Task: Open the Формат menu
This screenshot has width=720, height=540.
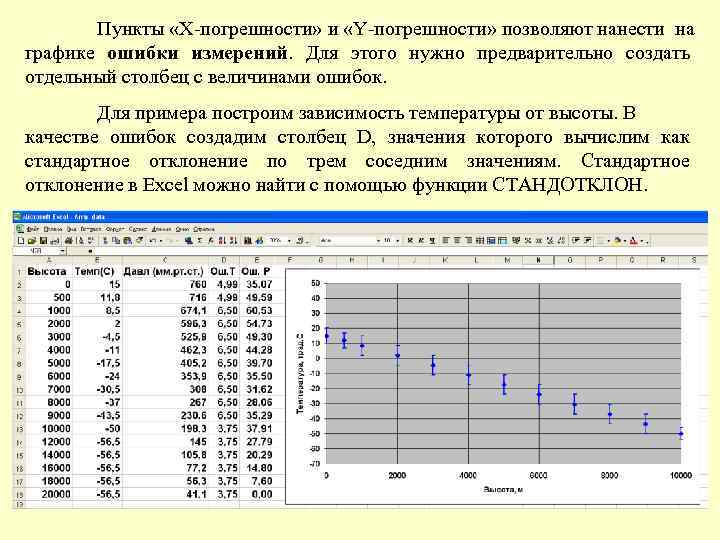Action: (x=115, y=229)
